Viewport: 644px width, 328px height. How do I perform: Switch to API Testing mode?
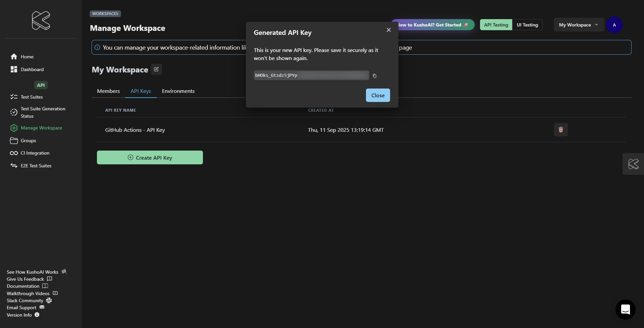click(x=496, y=25)
